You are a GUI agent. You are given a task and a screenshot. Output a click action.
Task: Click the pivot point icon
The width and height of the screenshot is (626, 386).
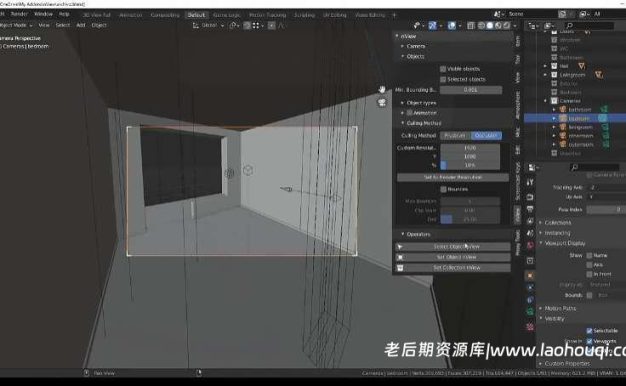click(x=234, y=26)
